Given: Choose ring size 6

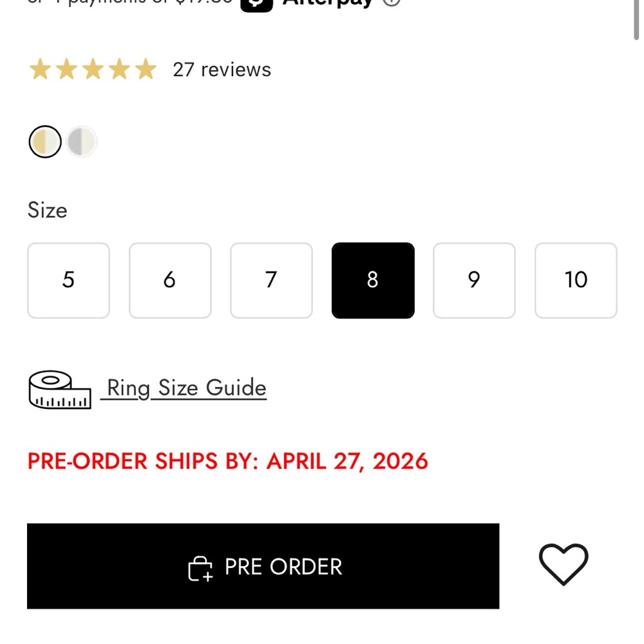Looking at the screenshot, I should click(x=170, y=280).
